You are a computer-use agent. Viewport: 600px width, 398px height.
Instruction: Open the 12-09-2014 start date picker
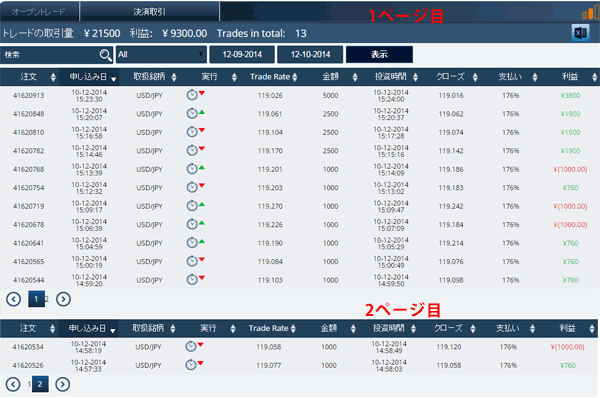click(x=242, y=54)
